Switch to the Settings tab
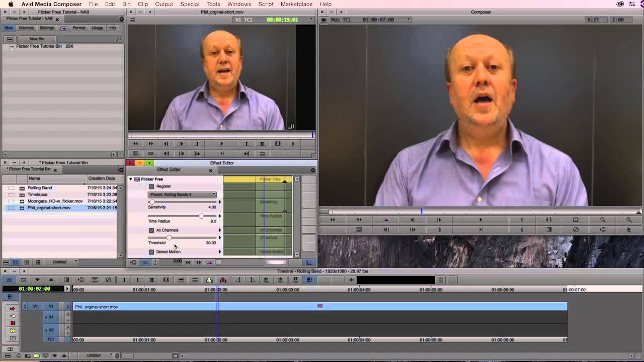This screenshot has height=362, width=644. click(x=47, y=28)
